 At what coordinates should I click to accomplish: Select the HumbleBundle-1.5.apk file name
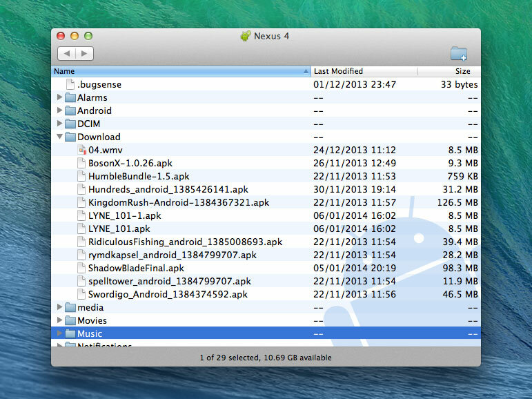click(139, 177)
